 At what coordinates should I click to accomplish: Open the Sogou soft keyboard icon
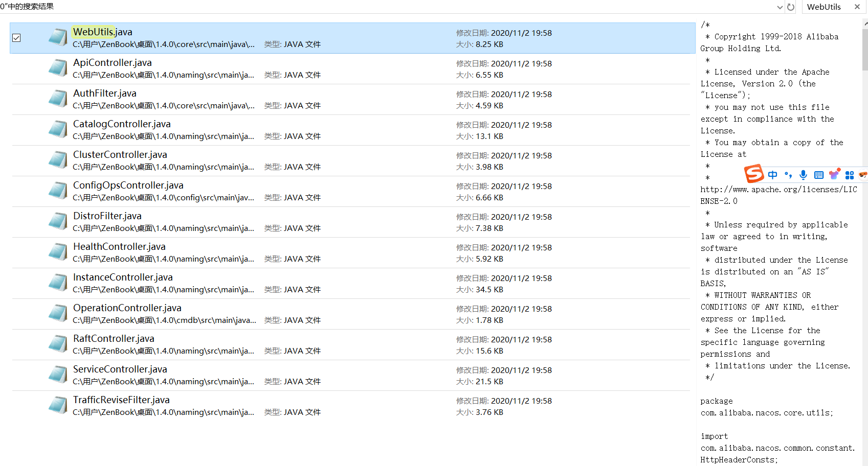(x=819, y=175)
